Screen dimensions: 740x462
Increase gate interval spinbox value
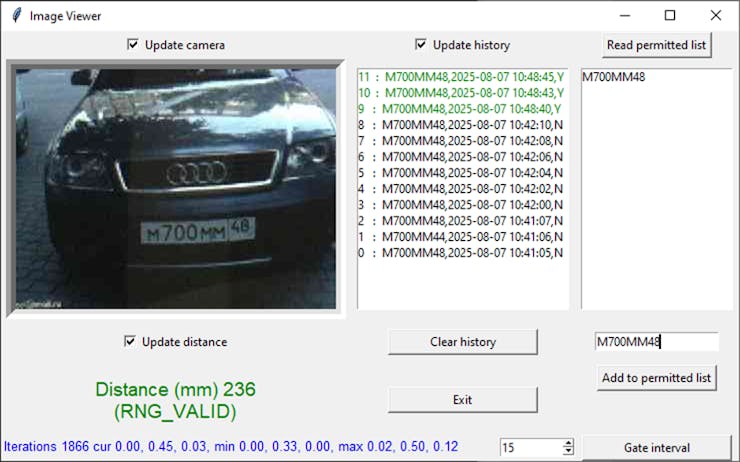pos(568,442)
